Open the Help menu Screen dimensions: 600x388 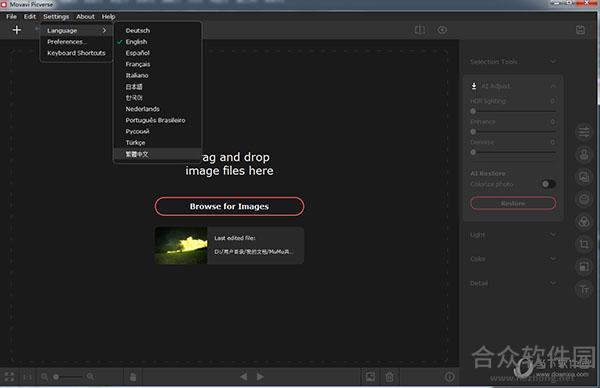pos(108,16)
